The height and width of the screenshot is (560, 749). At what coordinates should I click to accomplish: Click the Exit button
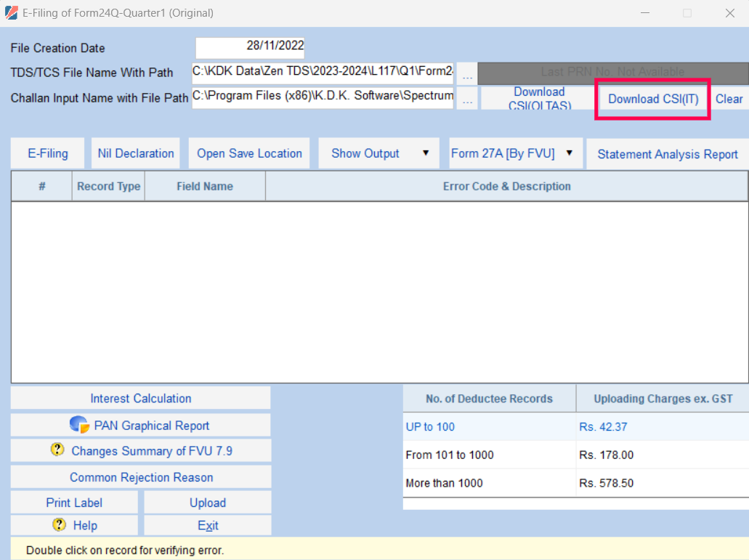pos(208,525)
